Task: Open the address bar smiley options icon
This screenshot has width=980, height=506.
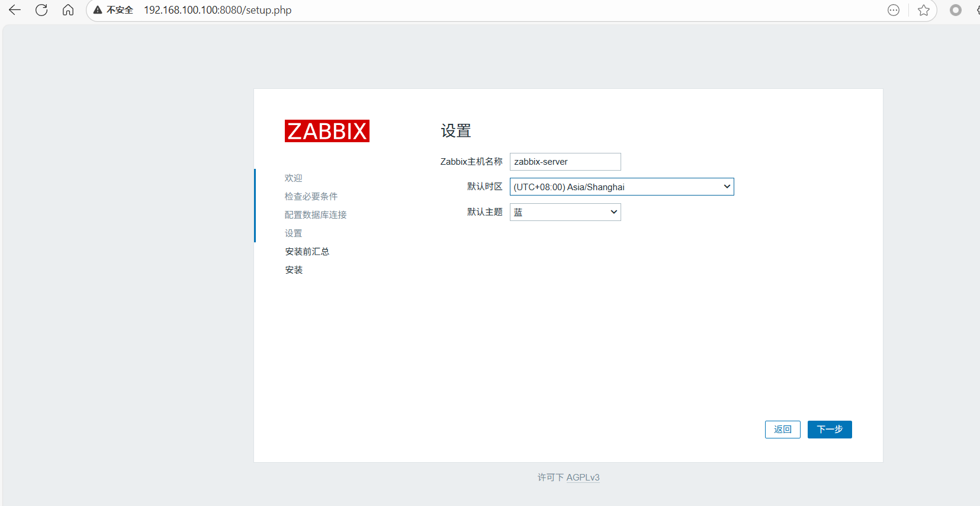Action: pyautogui.click(x=894, y=10)
